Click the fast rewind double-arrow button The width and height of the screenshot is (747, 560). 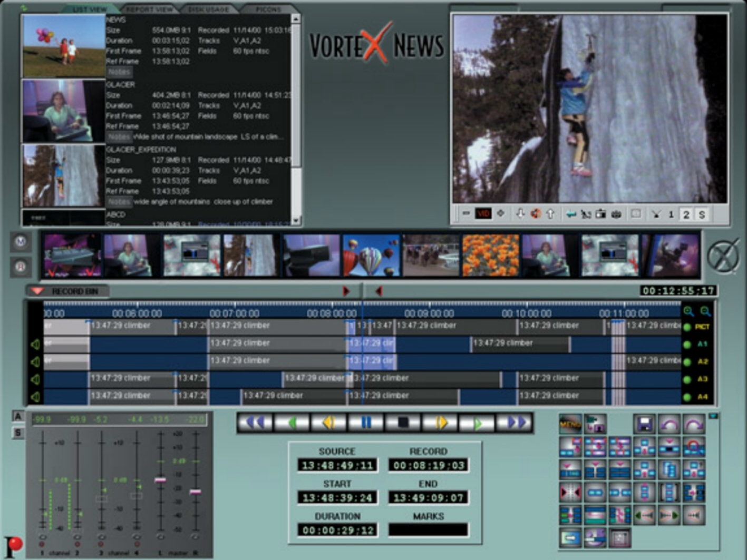tap(255, 423)
